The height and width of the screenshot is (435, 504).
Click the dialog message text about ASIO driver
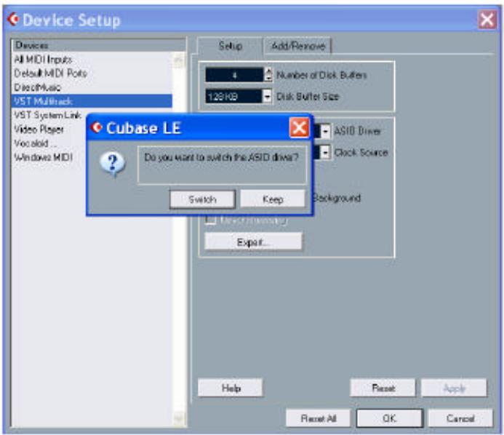222,157
